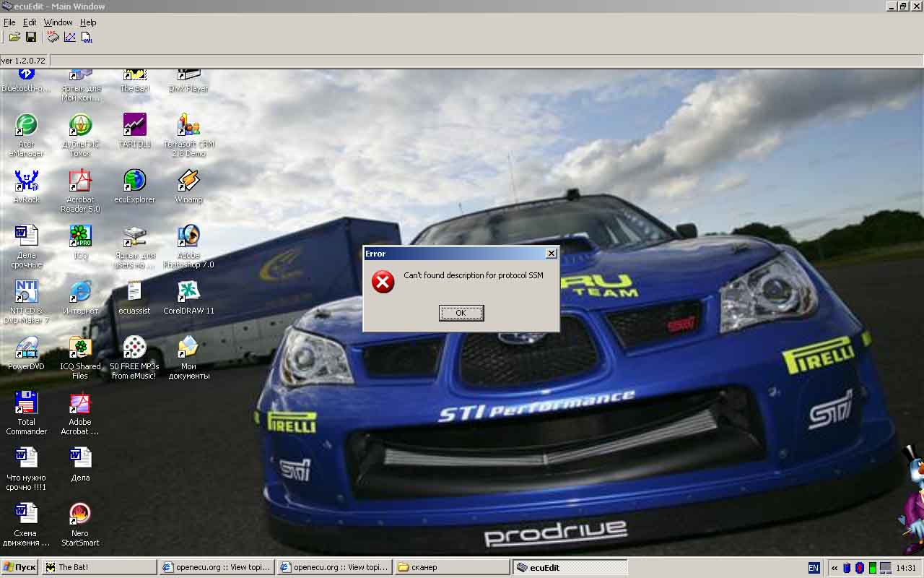Image resolution: width=924 pixels, height=578 pixels.
Task: Open the Пуск start button
Action: (20, 567)
